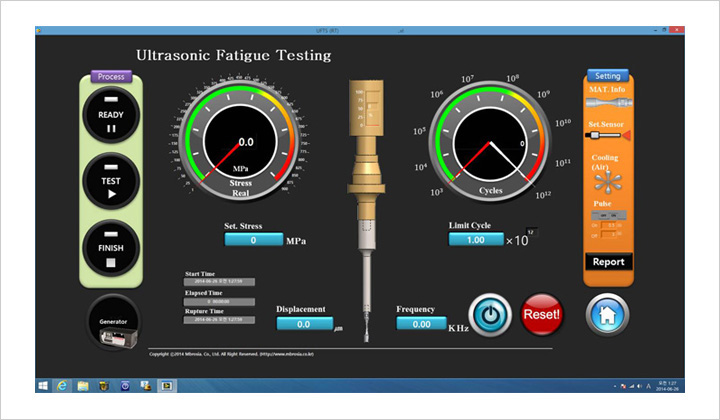The width and height of the screenshot is (720, 420).
Task: Click the Start Time field
Action: [219, 282]
